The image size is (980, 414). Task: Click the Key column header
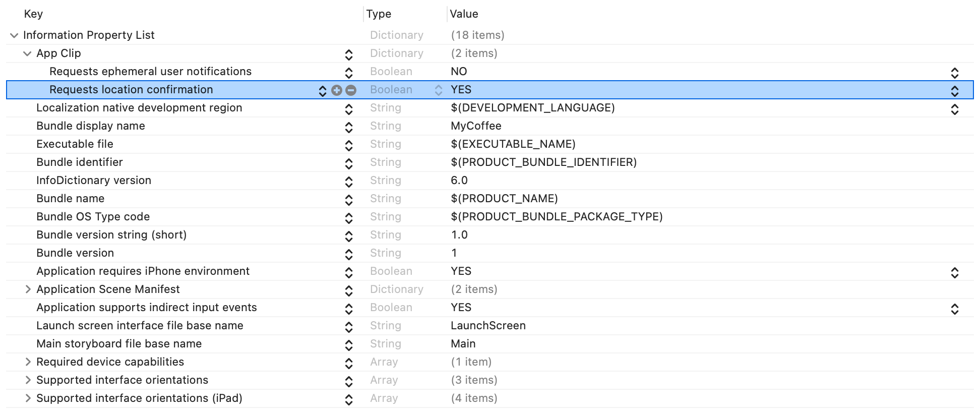(33, 14)
